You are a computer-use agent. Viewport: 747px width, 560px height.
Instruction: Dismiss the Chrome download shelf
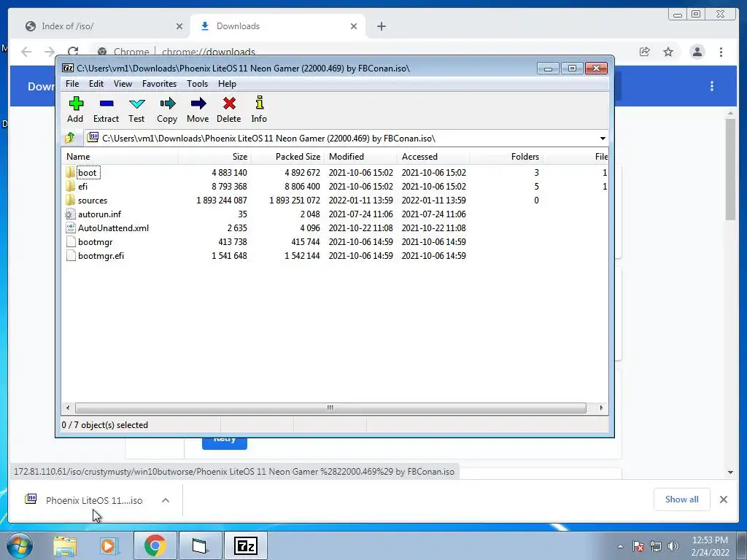(723, 499)
